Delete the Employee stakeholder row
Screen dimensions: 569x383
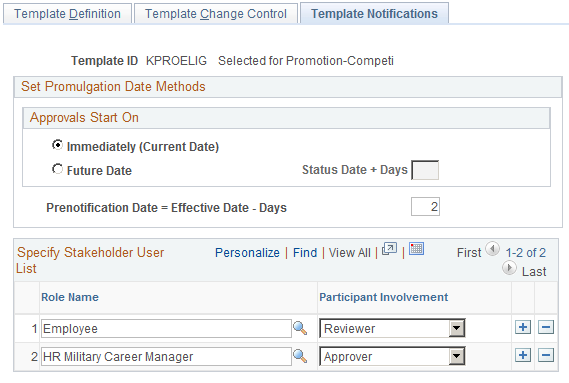[546, 327]
